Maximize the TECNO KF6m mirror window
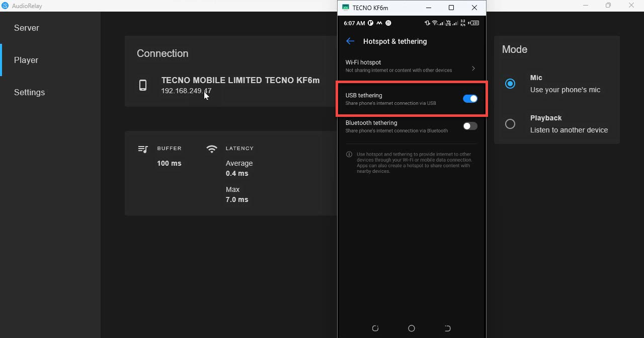 pyautogui.click(x=451, y=8)
